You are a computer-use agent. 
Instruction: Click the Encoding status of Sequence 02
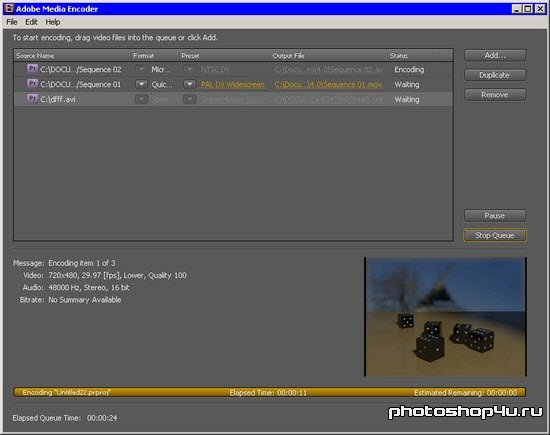click(x=409, y=69)
